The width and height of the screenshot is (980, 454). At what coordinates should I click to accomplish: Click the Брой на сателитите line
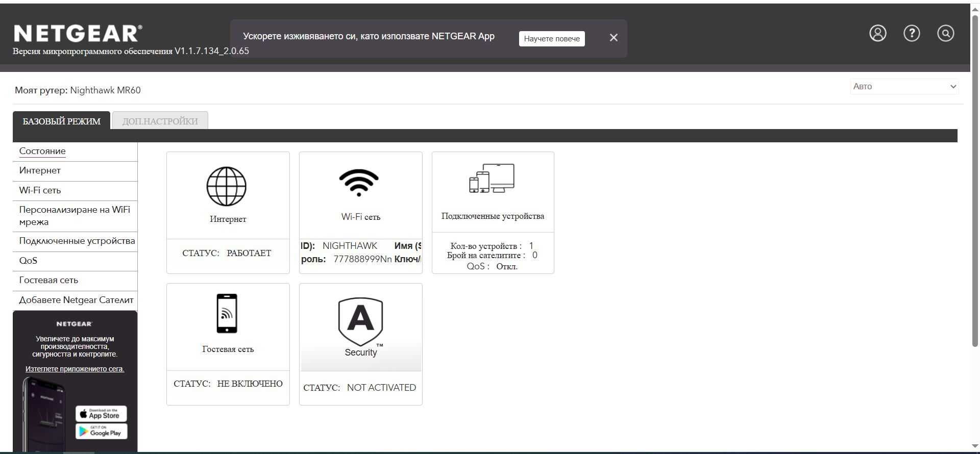coord(492,255)
